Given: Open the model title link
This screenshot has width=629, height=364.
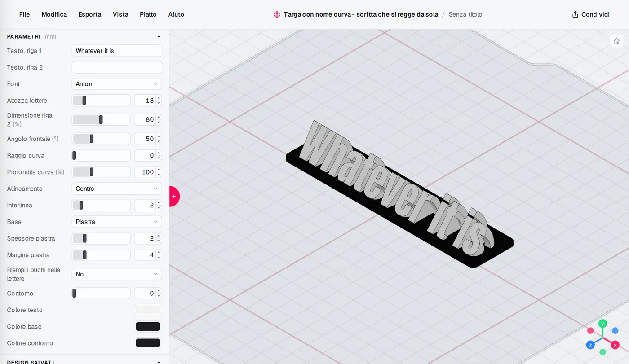Looking at the screenshot, I should pos(361,14).
